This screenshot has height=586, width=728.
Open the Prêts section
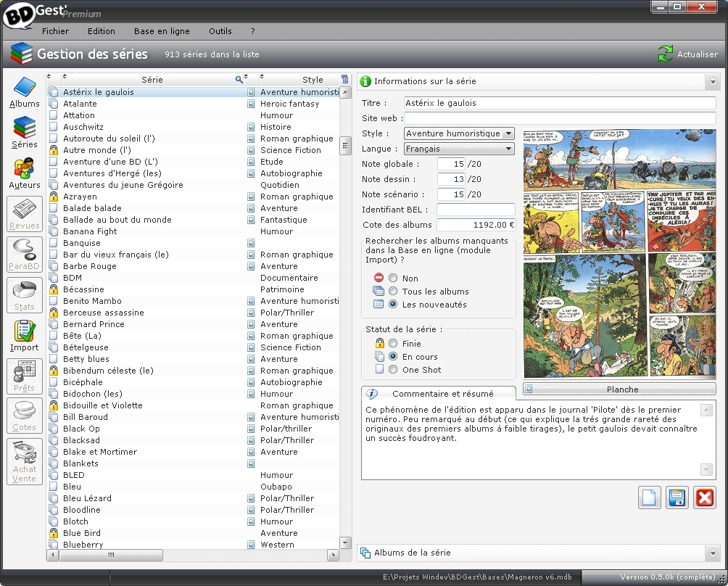click(x=24, y=376)
